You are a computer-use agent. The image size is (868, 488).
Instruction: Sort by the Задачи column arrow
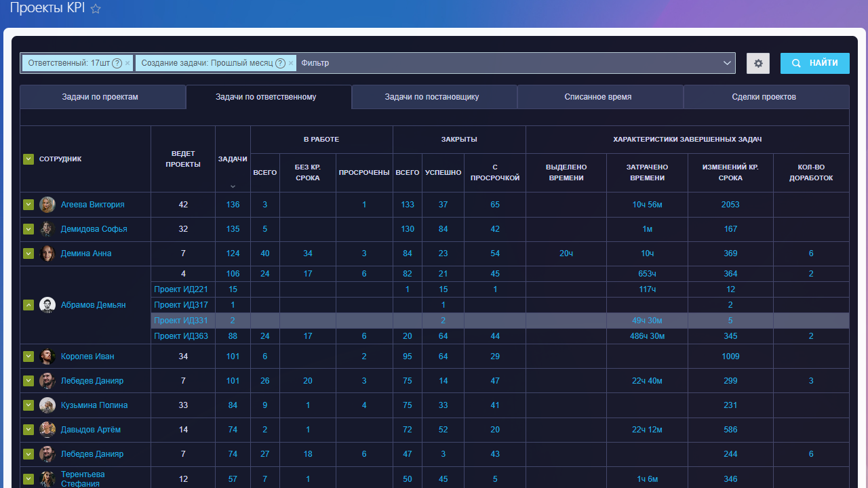tap(233, 186)
